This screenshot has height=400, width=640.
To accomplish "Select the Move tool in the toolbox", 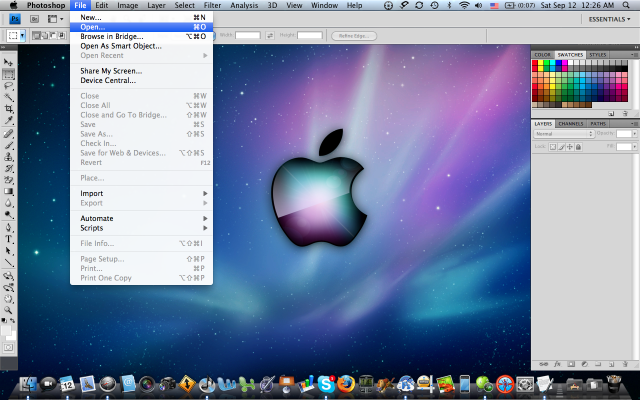I will 8,62.
